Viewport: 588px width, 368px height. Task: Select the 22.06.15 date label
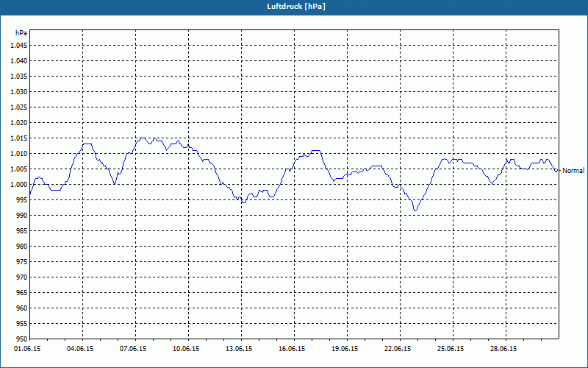(x=398, y=349)
